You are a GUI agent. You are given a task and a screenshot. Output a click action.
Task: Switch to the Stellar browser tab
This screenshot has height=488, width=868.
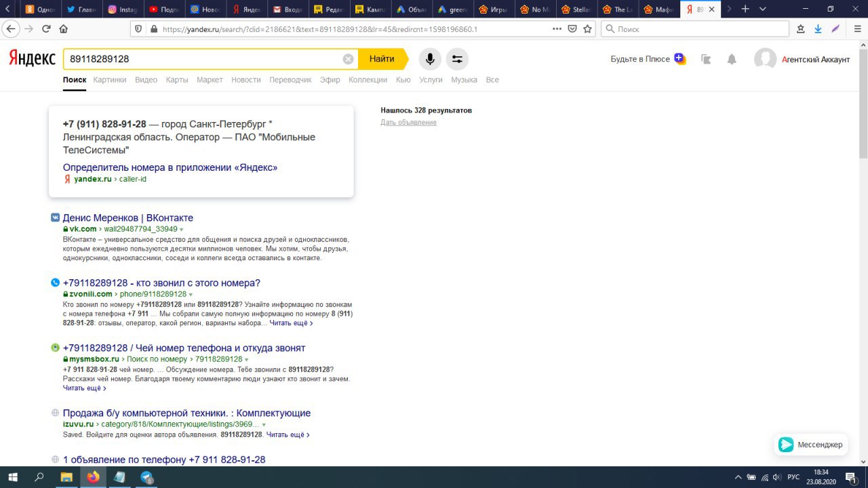576,9
